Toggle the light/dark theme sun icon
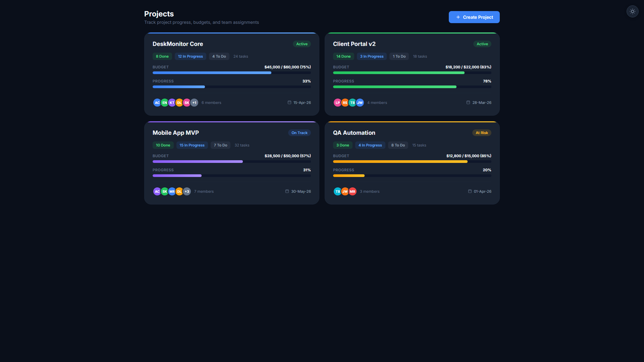The image size is (644, 362). 632,11
